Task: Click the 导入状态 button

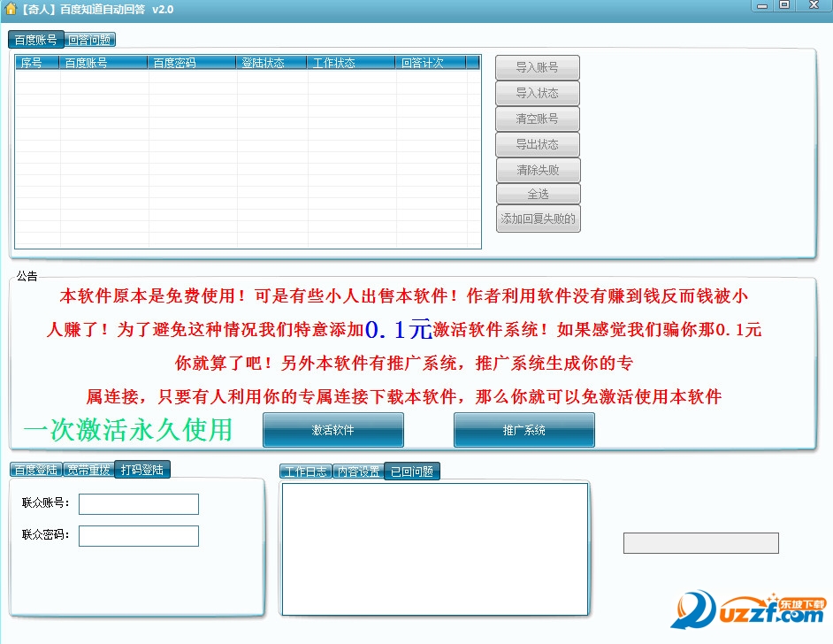Action: [537, 93]
